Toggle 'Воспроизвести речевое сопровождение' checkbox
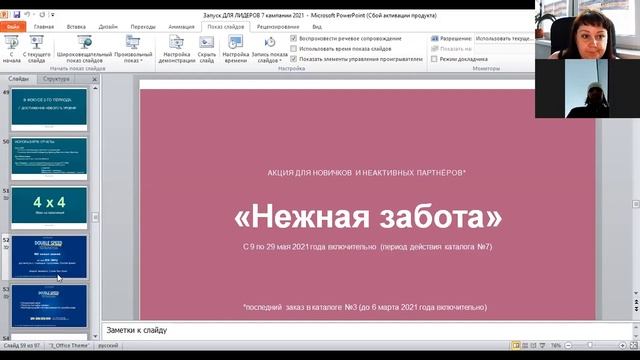The image size is (640, 360). tap(293, 38)
